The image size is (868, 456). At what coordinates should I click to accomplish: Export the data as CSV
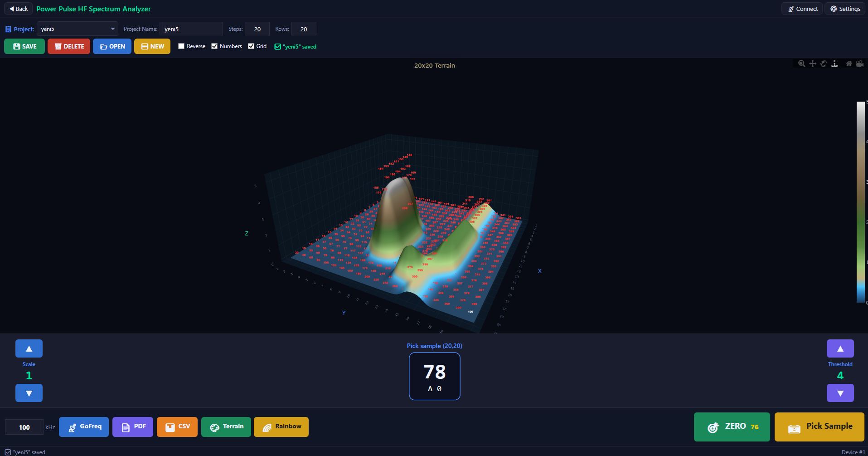[x=177, y=427]
